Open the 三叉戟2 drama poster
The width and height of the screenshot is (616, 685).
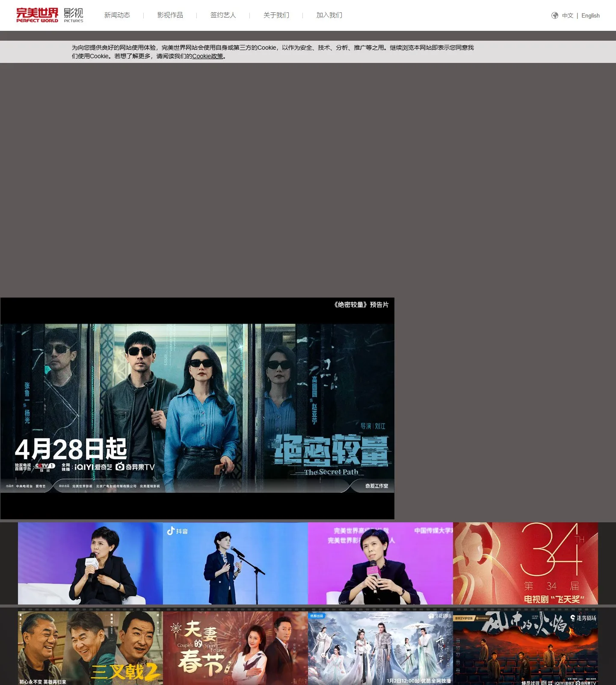[90, 648]
